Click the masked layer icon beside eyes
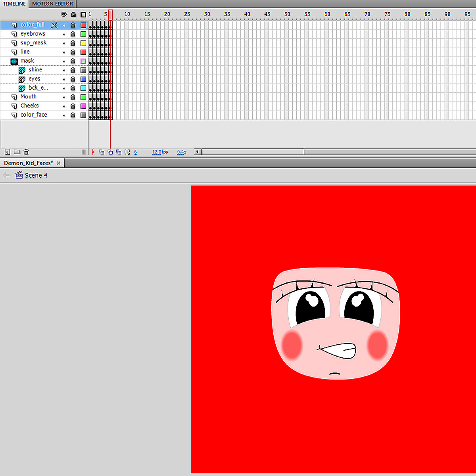 (x=22, y=79)
